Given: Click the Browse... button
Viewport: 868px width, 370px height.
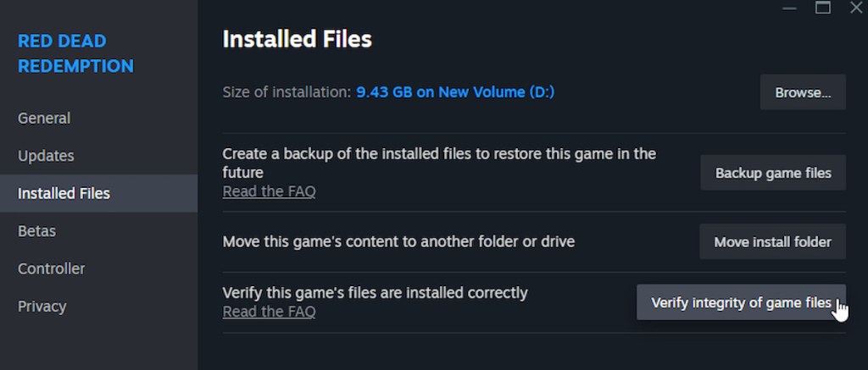Looking at the screenshot, I should 802,92.
